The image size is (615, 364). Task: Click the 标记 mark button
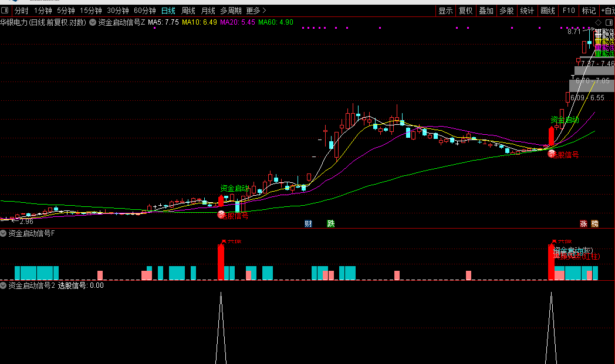pos(589,11)
